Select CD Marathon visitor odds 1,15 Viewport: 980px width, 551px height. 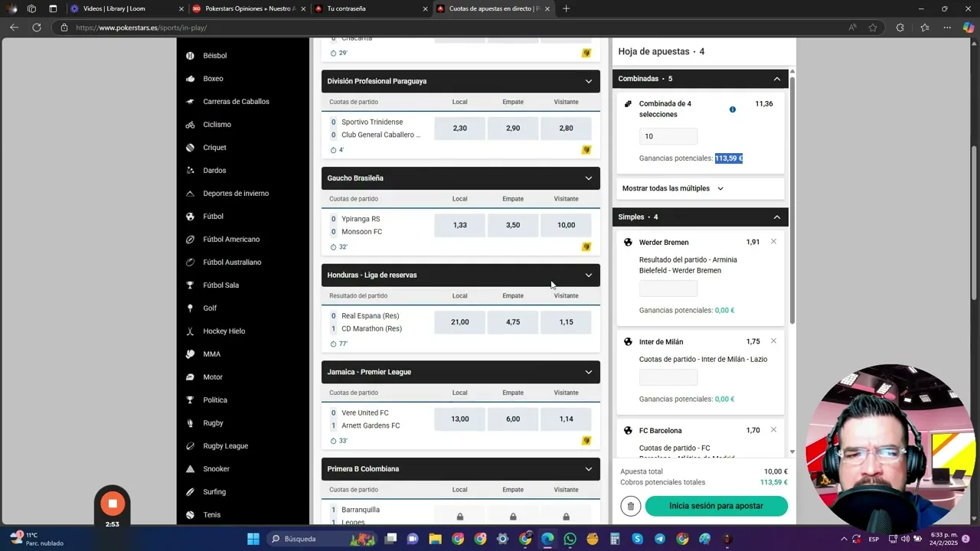click(566, 322)
